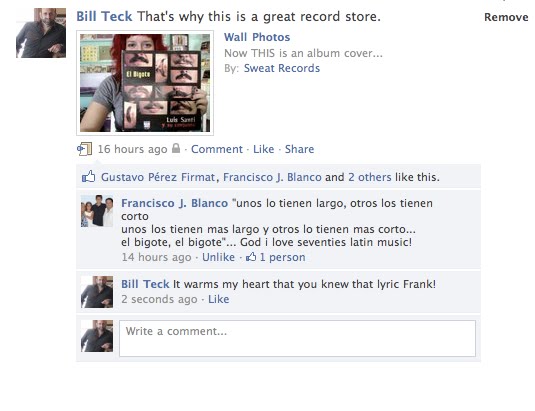Like the Wall Photos post
The image size is (535, 411).
coord(263,149)
